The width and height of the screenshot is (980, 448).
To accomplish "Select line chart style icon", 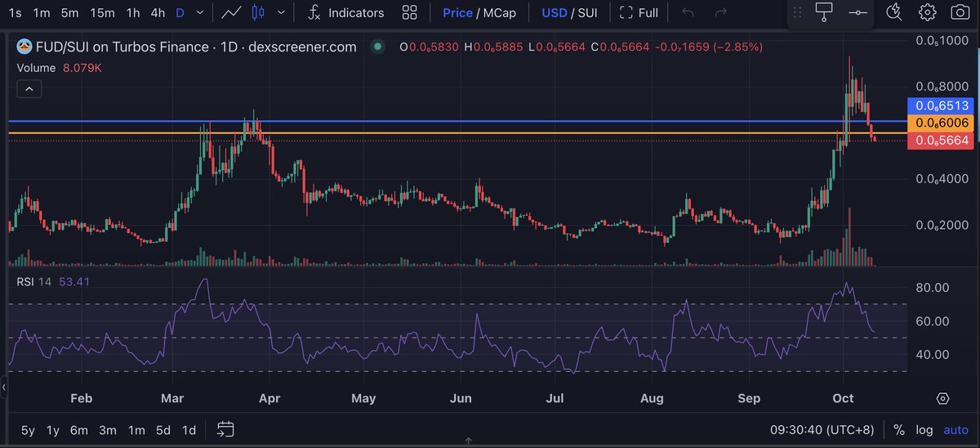I will tap(231, 12).
